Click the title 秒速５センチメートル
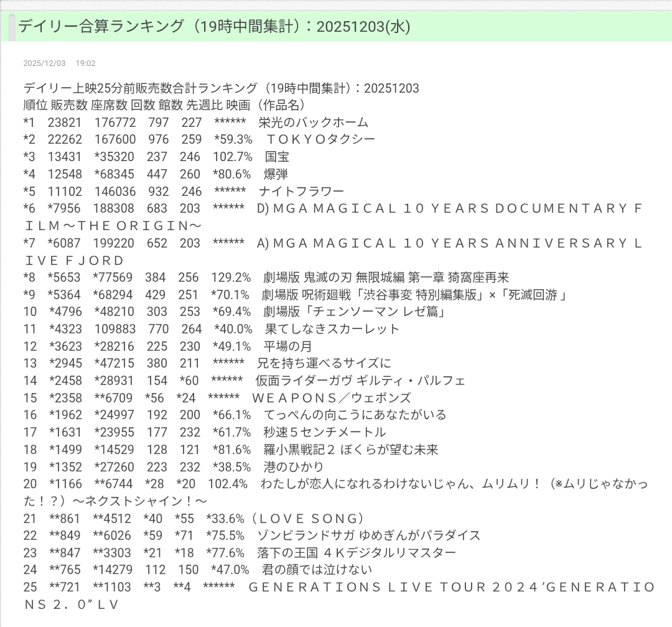This screenshot has height=627, width=672. [x=324, y=432]
